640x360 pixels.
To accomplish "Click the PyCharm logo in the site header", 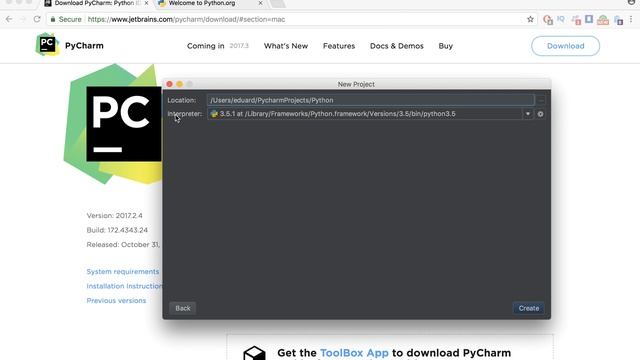I will tap(47, 44).
